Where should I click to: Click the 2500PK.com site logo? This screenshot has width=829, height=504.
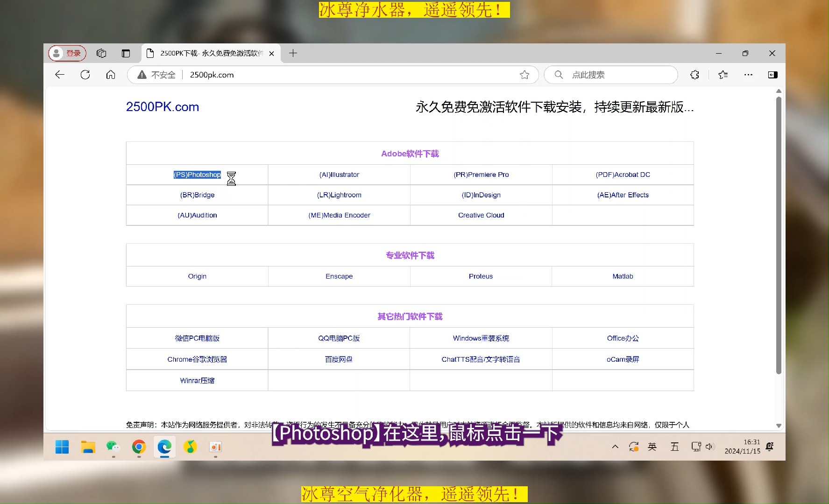point(163,107)
